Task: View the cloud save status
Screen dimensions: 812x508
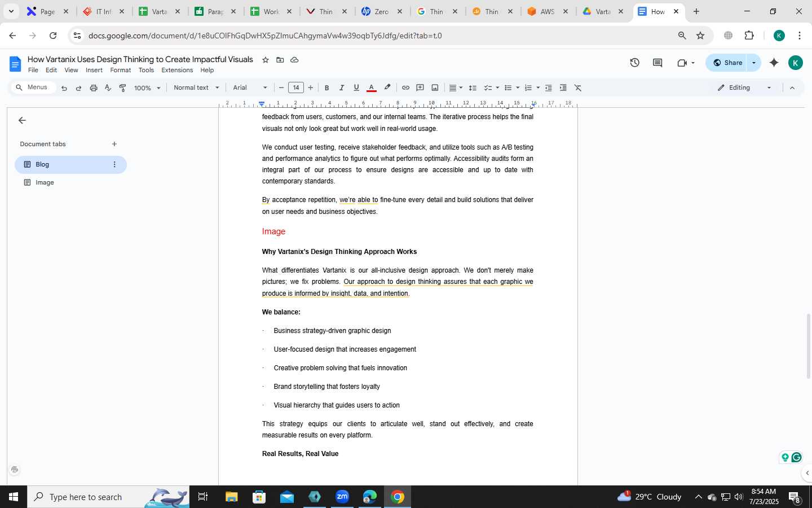Action: (x=294, y=60)
